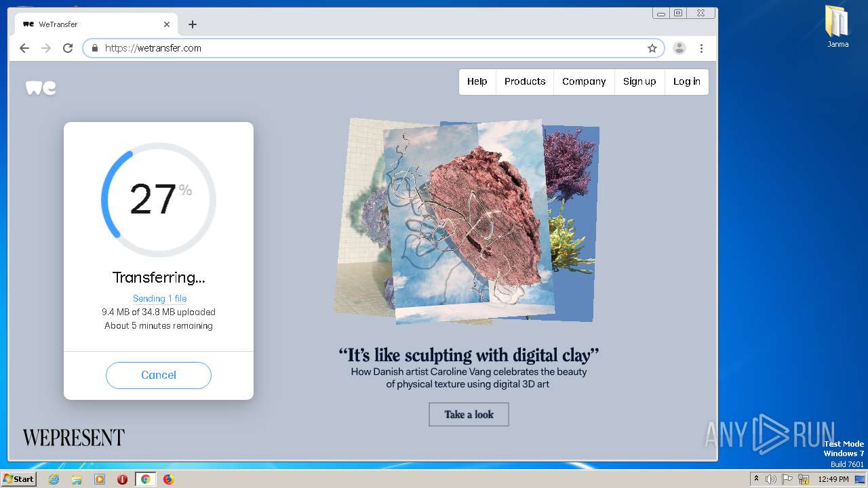Select the WeTransfer browser tab

click(x=96, y=24)
